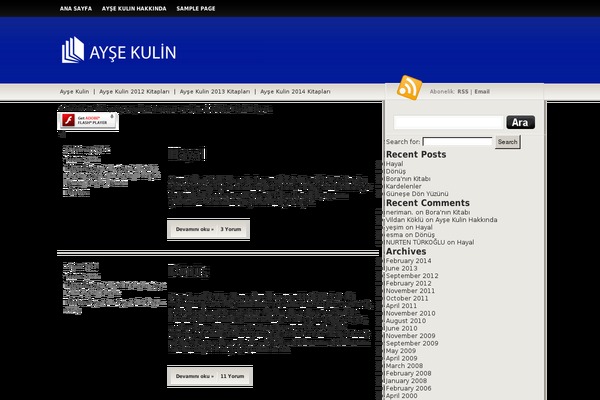The height and width of the screenshot is (400, 600).
Task: Open the August 2010 archive
Action: click(406, 321)
